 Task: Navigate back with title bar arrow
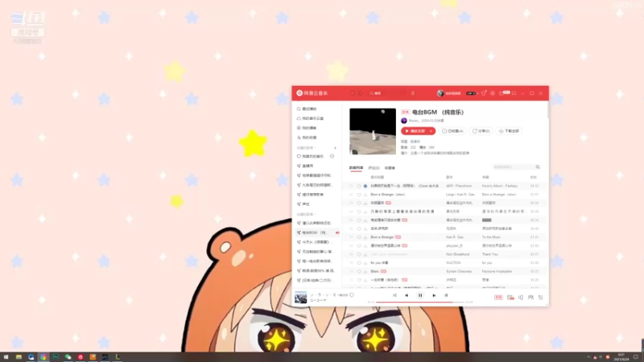point(352,93)
